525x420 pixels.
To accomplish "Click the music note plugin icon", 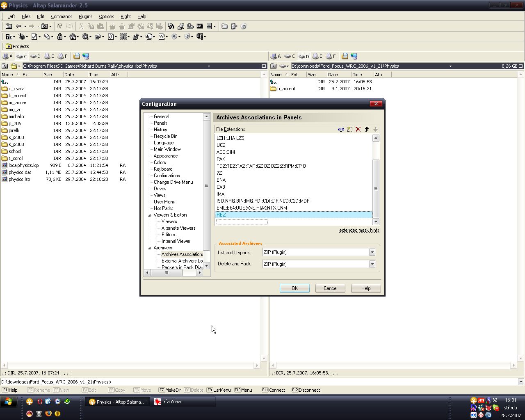I will point(110,37).
